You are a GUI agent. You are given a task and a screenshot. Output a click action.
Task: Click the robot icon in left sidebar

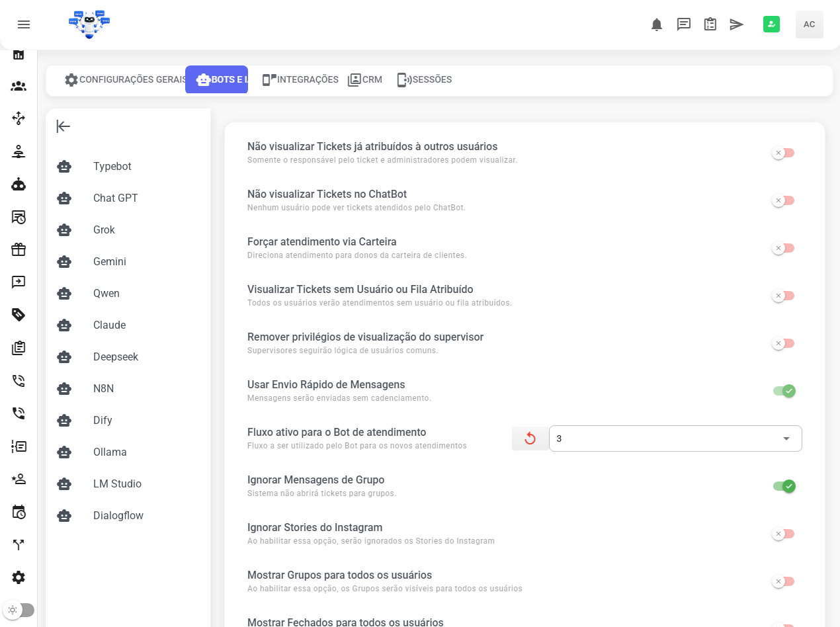click(19, 185)
